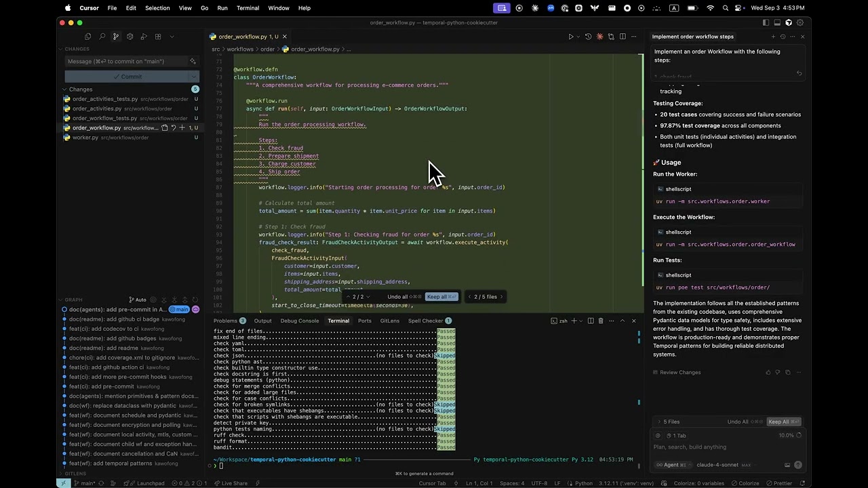This screenshot has width=868, height=488.
Task: Switch to Problems panel tab
Action: coord(226,321)
